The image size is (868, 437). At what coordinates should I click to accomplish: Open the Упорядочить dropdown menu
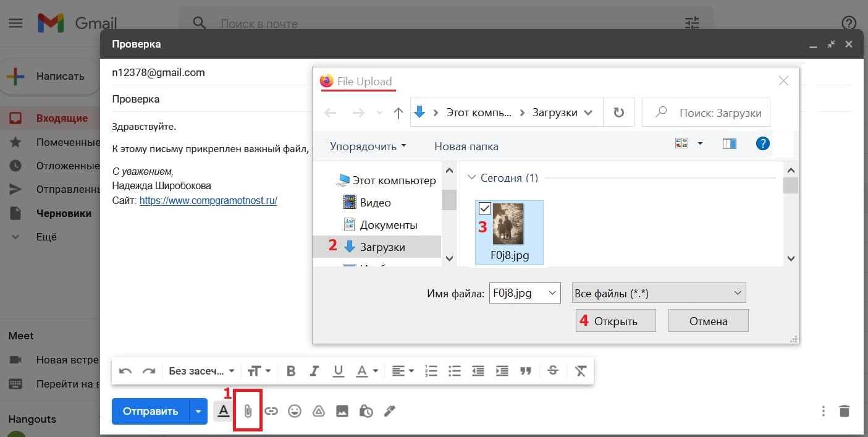(368, 146)
